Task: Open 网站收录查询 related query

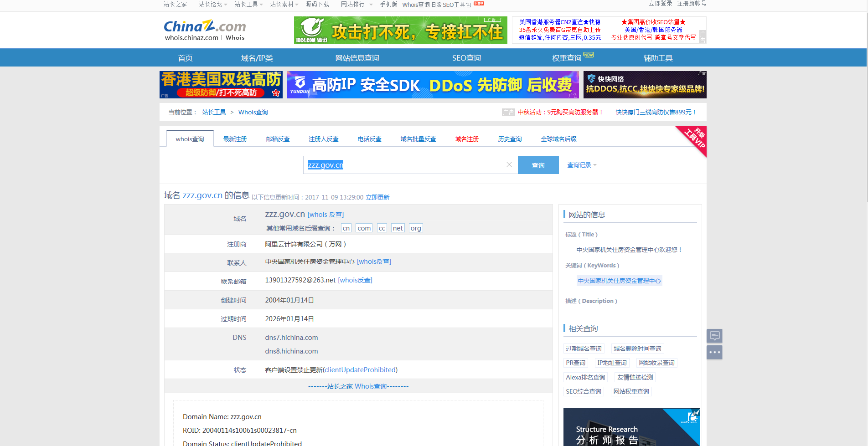Action: (656, 363)
